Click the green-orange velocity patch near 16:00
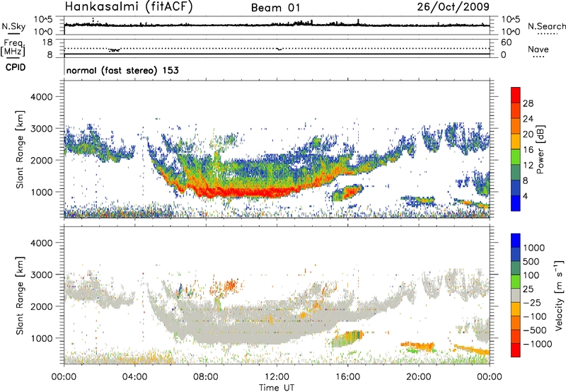566x392 pixels. pyautogui.click(x=347, y=339)
